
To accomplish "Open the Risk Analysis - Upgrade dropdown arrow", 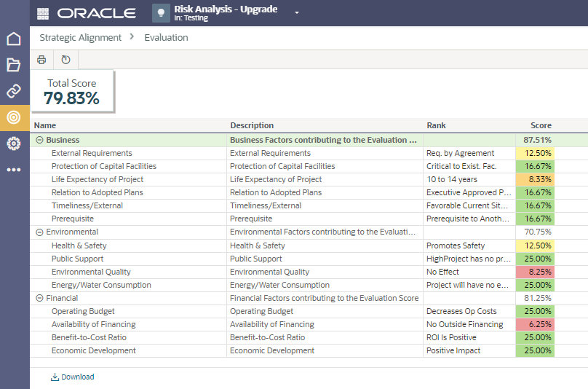I will (x=297, y=13).
